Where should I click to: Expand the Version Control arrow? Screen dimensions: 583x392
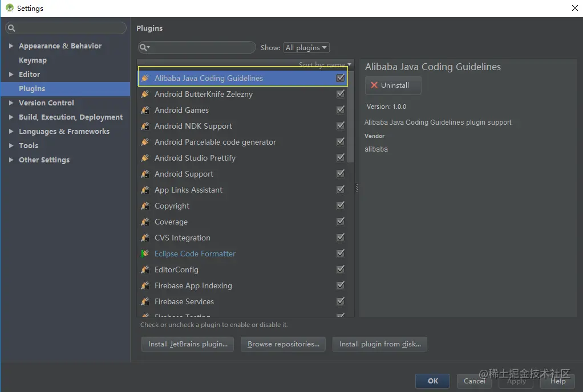click(11, 103)
